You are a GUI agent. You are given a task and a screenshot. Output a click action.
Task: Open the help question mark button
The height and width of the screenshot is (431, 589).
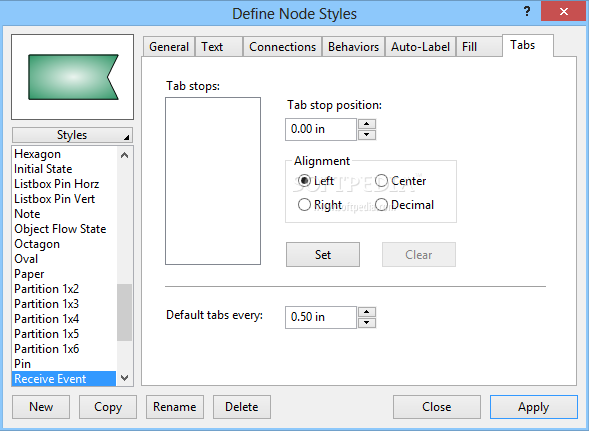pos(527,12)
